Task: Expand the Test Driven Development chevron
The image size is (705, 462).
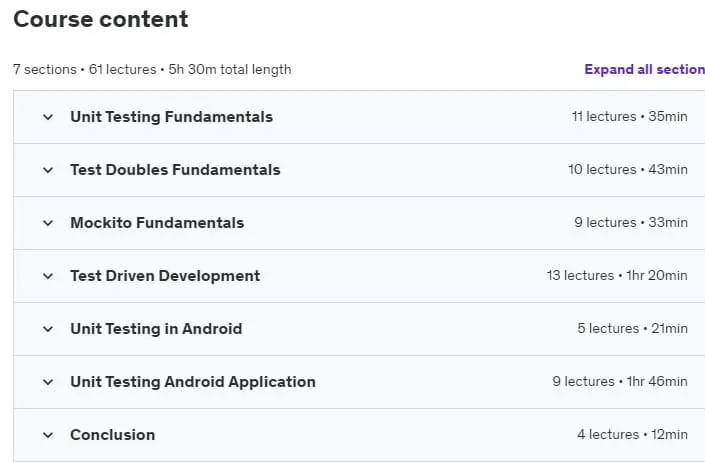Action: pos(48,276)
